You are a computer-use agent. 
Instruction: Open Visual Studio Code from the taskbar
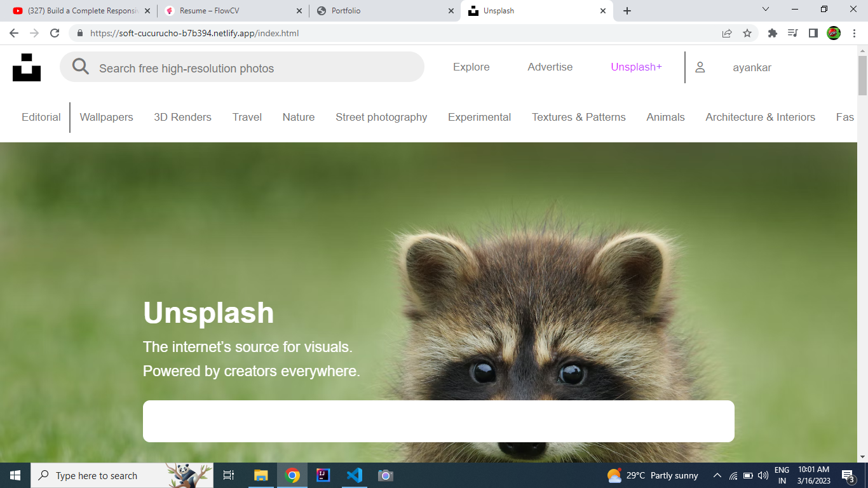coord(355,475)
